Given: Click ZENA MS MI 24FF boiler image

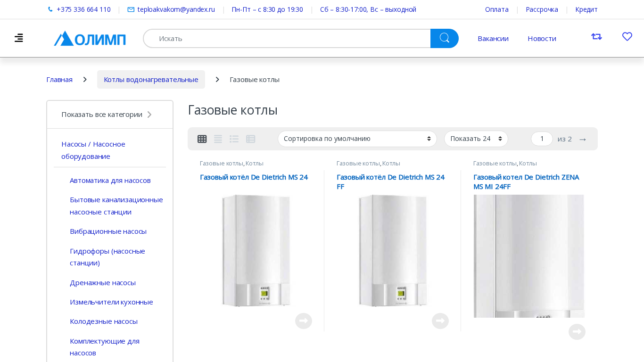Looking at the screenshot, I should coord(529,256).
